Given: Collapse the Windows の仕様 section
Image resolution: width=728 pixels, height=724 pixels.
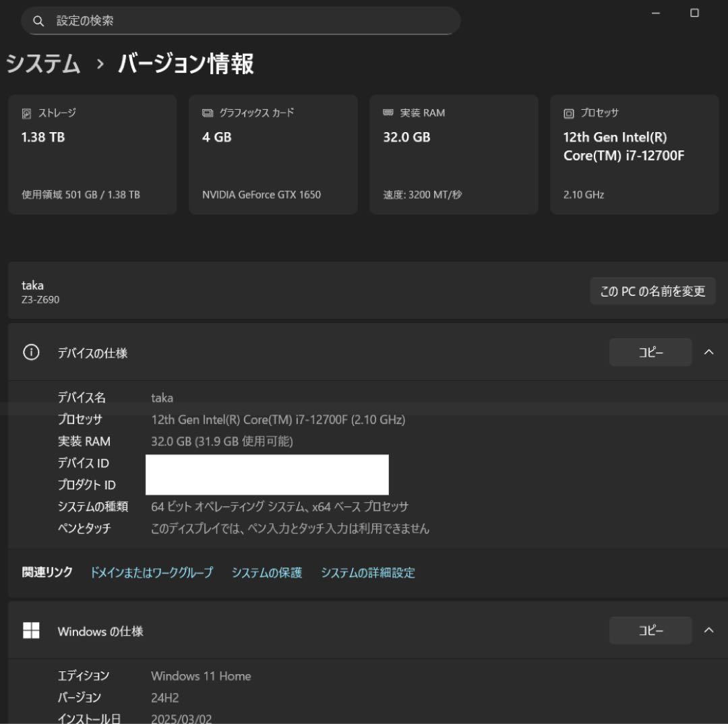Looking at the screenshot, I should click(709, 630).
